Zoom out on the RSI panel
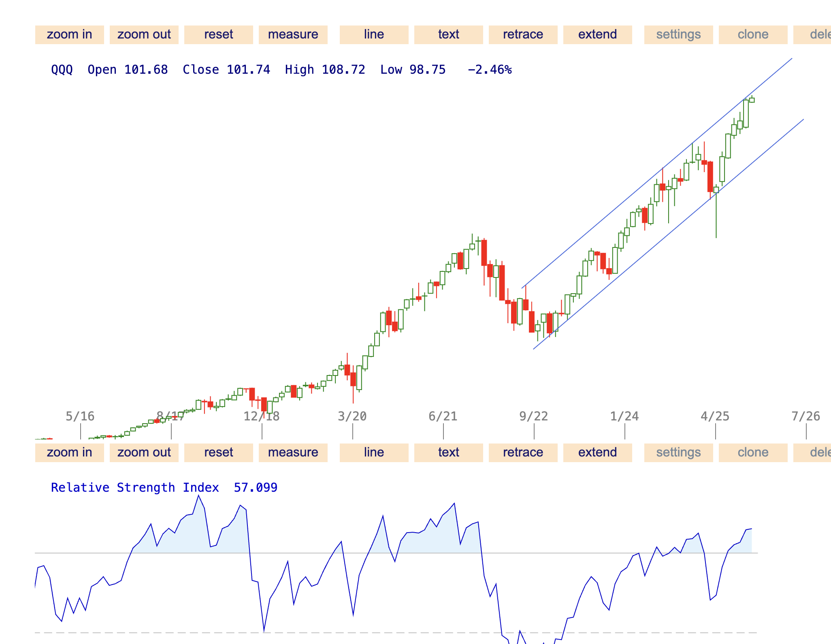This screenshot has width=831, height=644. (144, 452)
